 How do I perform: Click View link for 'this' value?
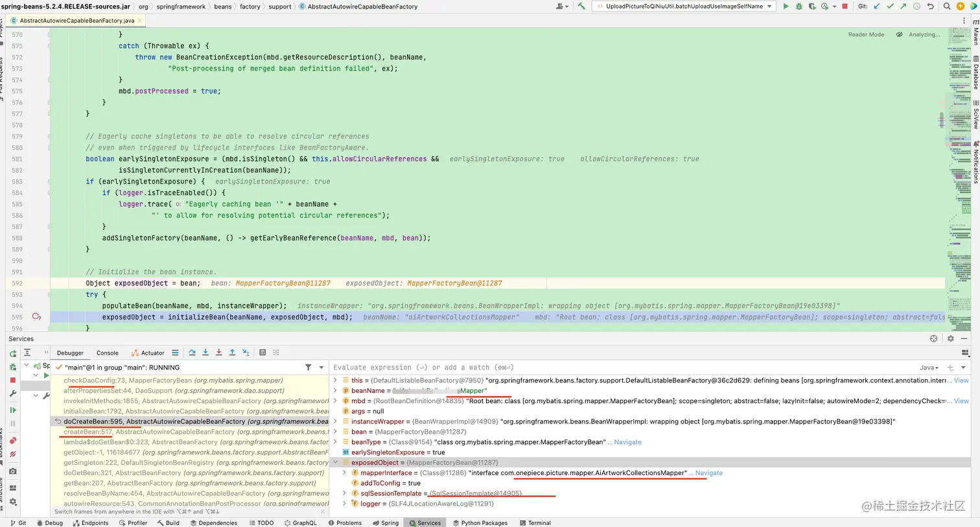(961, 381)
